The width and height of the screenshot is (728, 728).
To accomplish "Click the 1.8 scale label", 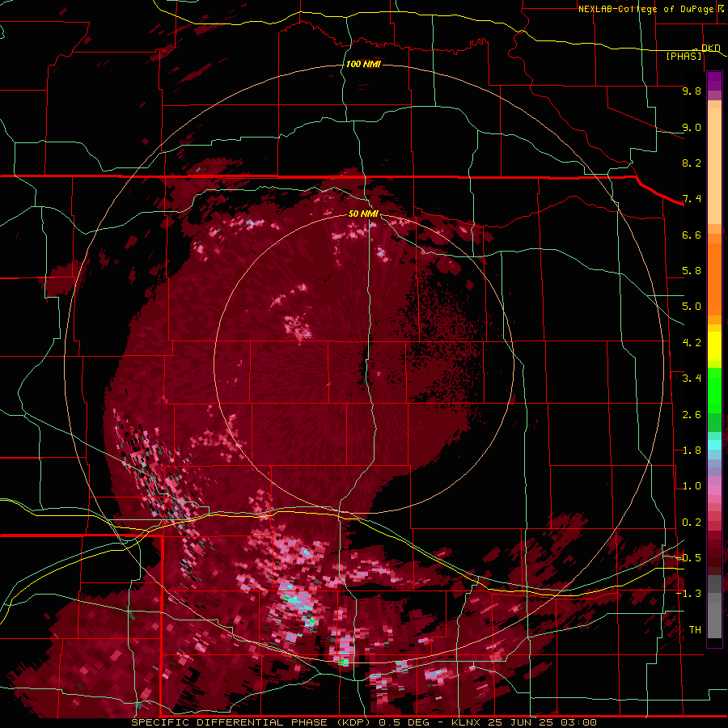I will point(691,451).
